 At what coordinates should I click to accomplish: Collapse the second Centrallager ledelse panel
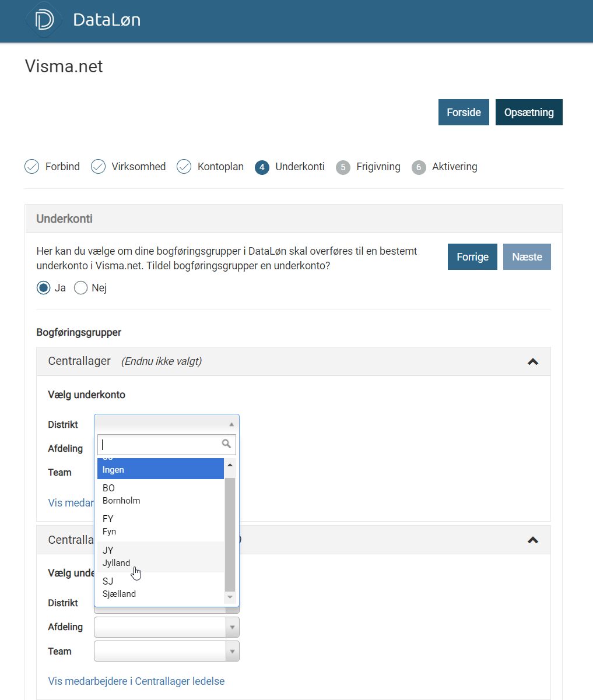[532, 540]
